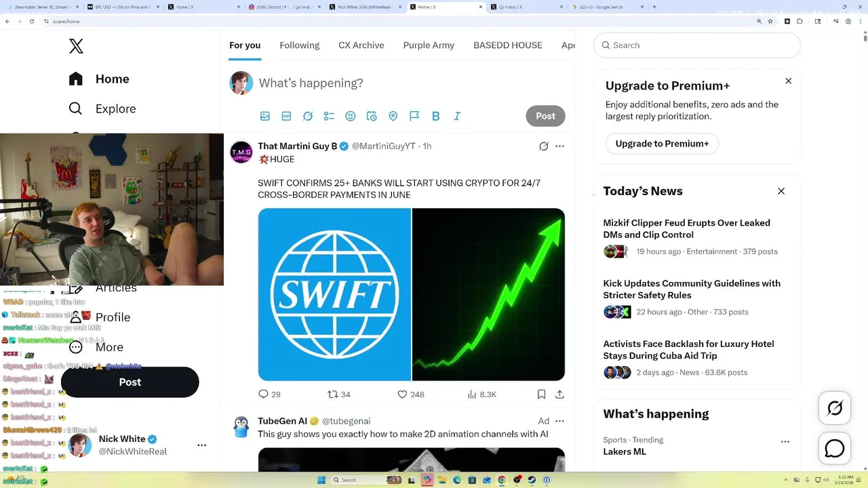Click Nick White profile avatar at bottom left

80,445
